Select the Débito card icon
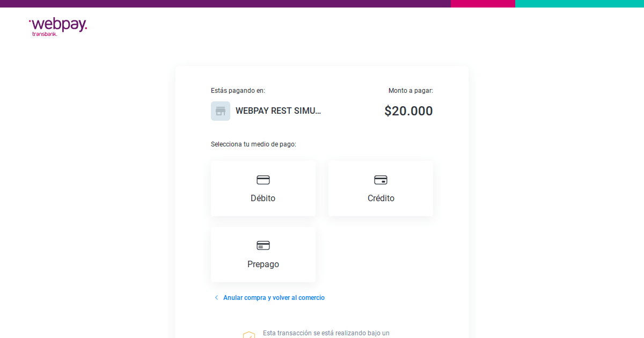Viewport: 644px width, 338px height. [263, 180]
